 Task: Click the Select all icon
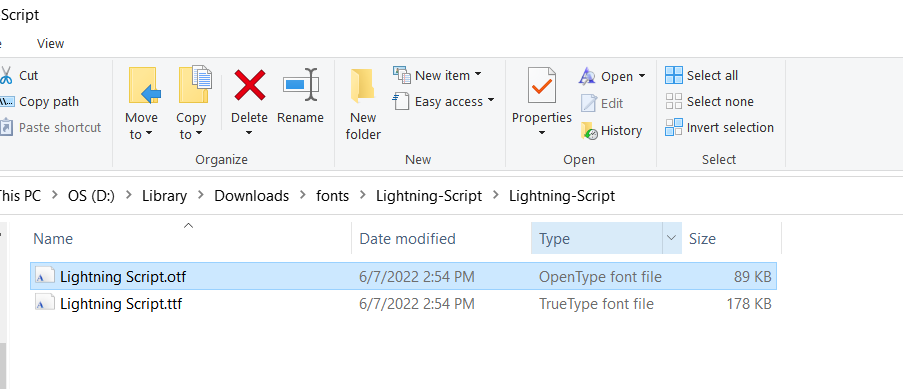click(674, 75)
